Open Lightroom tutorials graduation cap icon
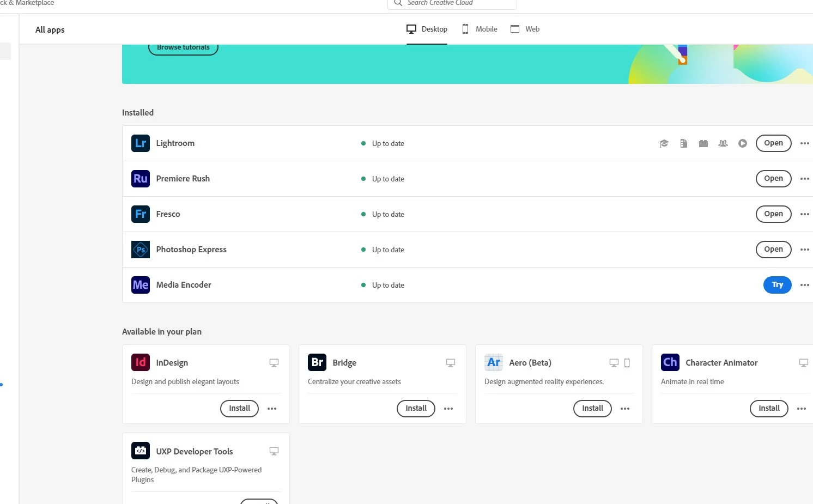Viewport: 813px width, 504px height. pos(664,143)
